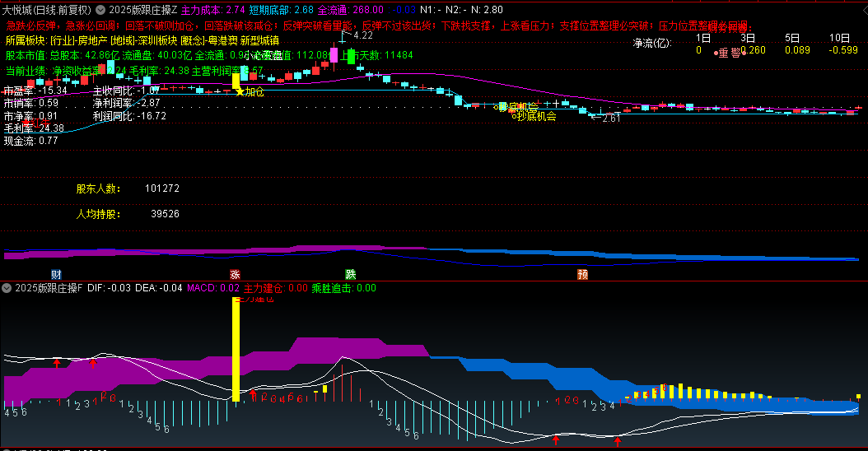Image resolution: width=868 pixels, height=451 pixels.
Task: Open the dropdown beside 2025版跟庄操F
Action: (x=7, y=288)
